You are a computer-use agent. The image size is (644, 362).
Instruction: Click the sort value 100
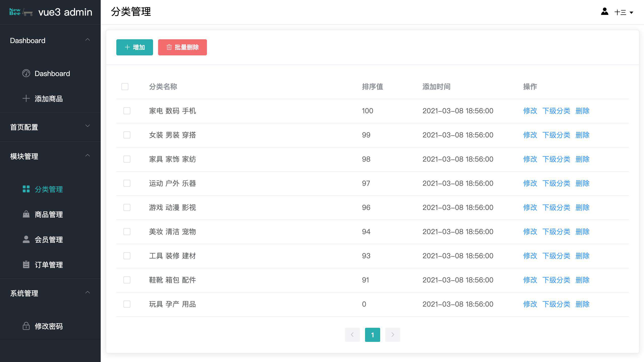(368, 111)
